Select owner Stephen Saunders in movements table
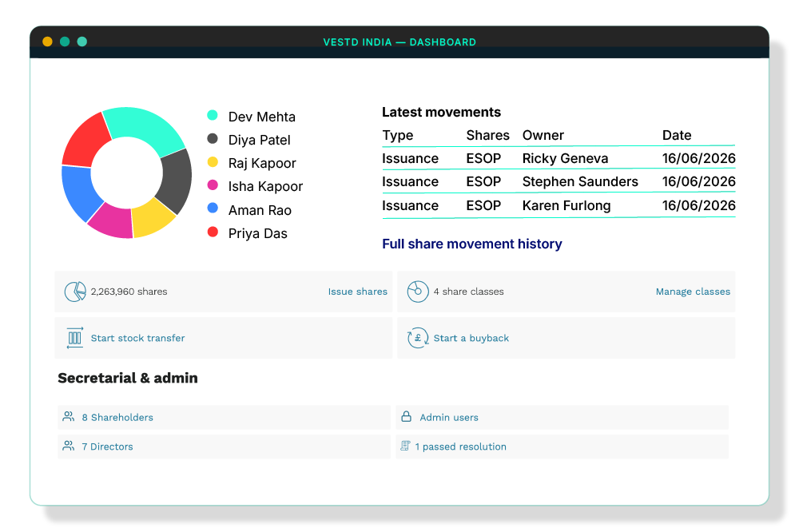 coord(580,181)
